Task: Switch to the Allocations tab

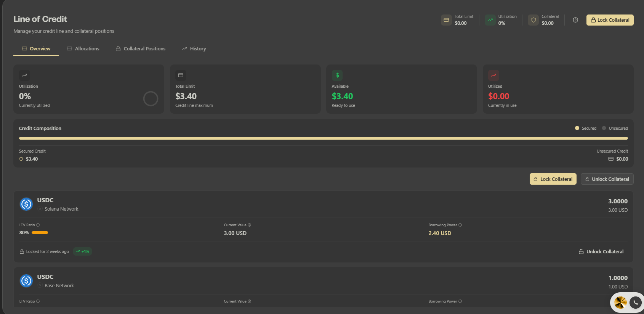Action: point(83,49)
